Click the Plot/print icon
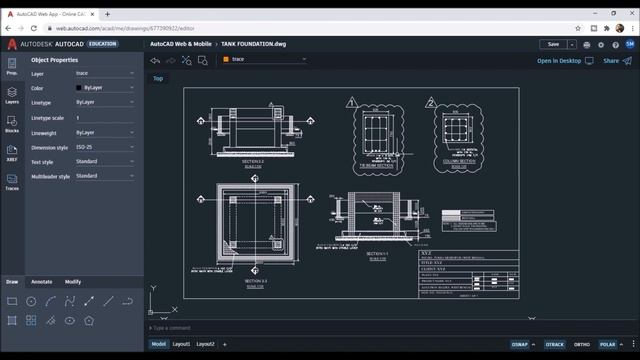The height and width of the screenshot is (360, 640). click(x=587, y=45)
